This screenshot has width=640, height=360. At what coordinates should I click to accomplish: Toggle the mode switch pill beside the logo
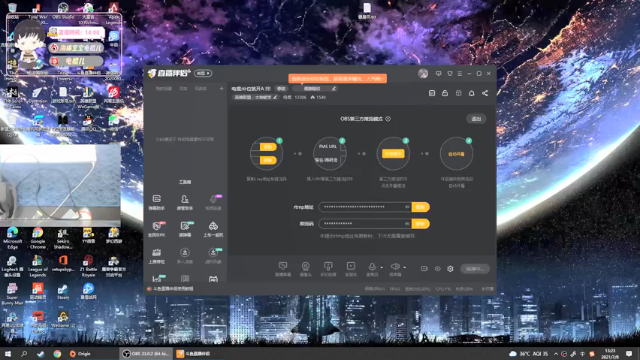(x=203, y=73)
